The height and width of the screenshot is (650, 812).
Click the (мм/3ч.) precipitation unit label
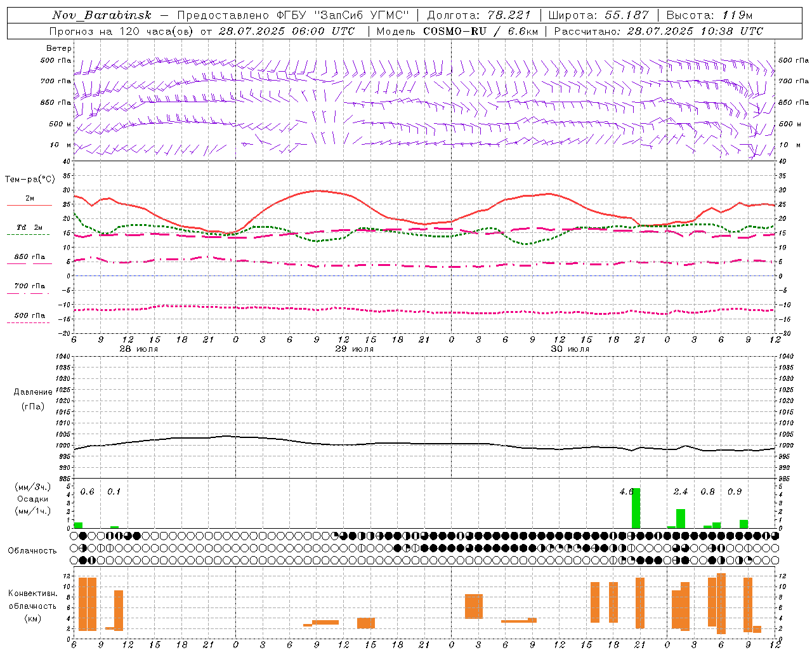33,487
